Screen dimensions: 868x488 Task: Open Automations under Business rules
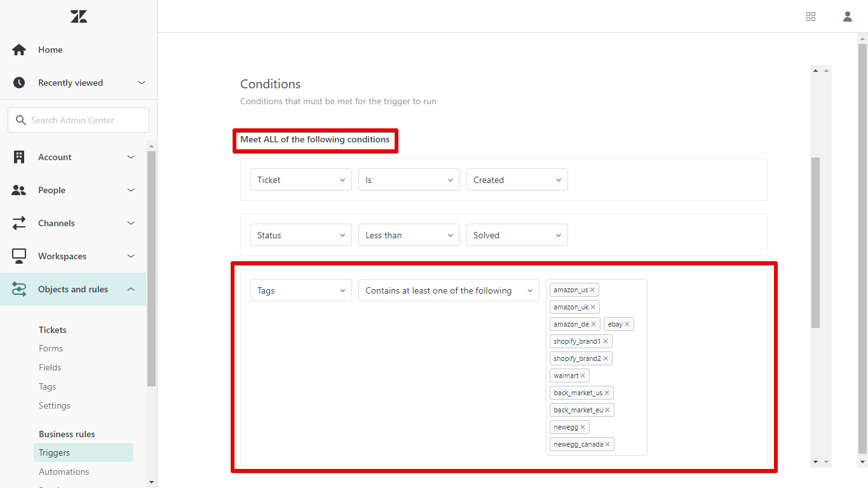click(64, 471)
